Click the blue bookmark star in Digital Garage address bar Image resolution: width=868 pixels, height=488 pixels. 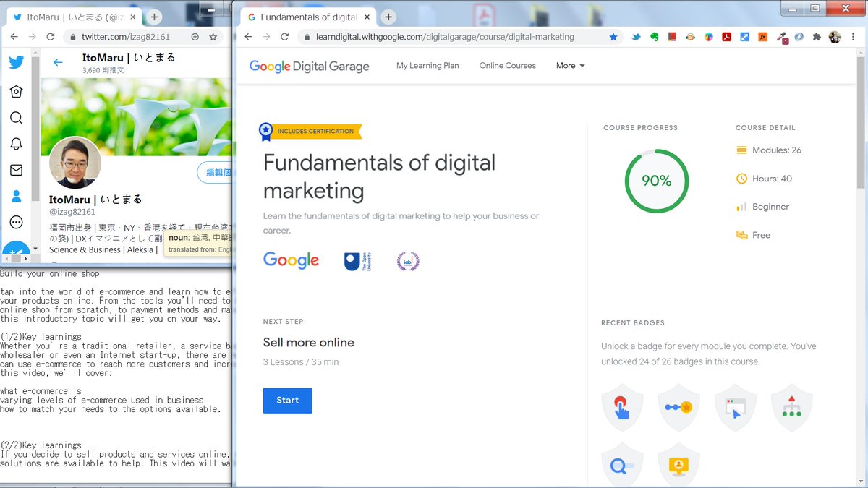(613, 37)
